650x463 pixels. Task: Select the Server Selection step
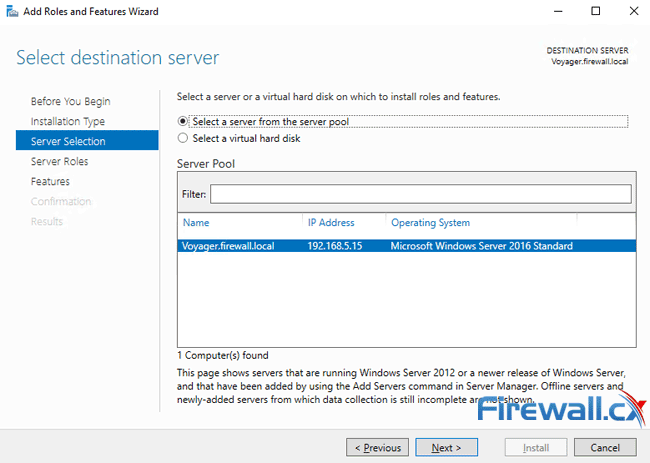[87, 141]
